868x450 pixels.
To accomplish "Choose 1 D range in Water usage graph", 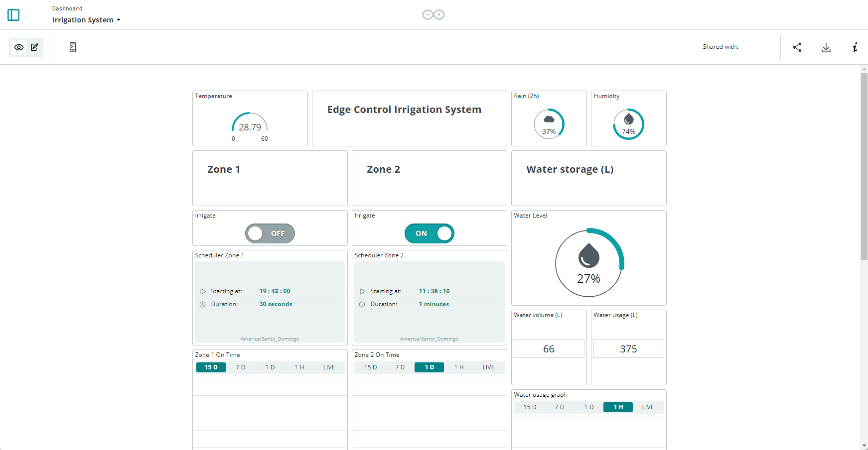I will 589,407.
